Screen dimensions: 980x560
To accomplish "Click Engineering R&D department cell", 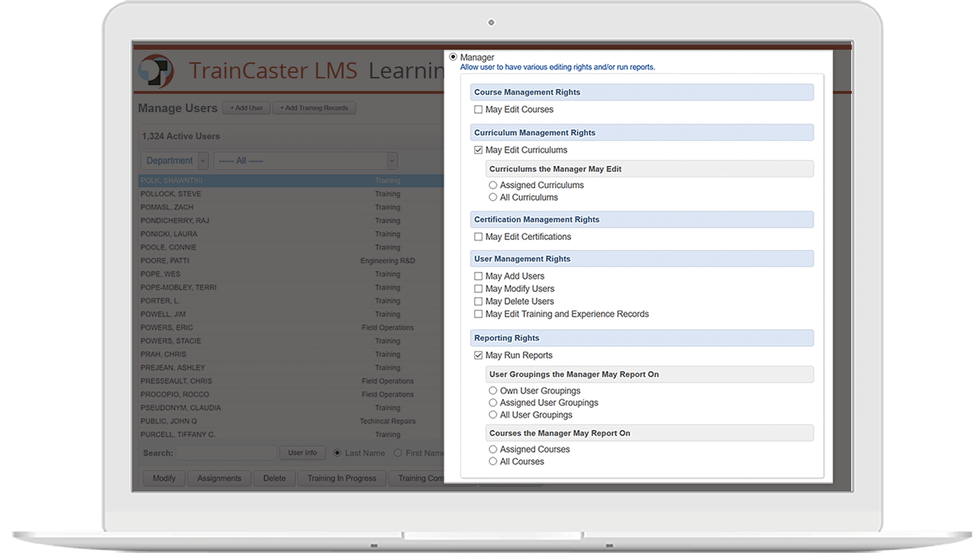I will (388, 261).
